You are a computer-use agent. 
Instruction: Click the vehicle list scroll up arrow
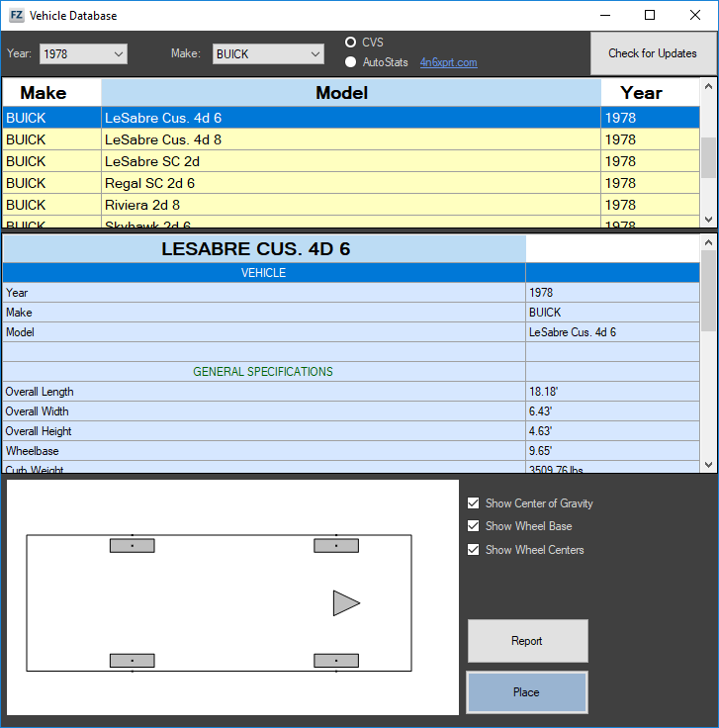(x=708, y=86)
